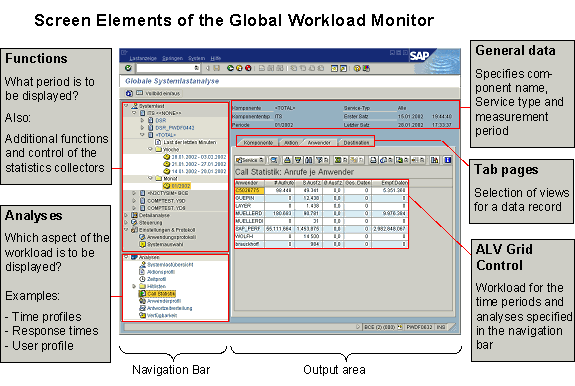
Task: Select week 14.01.2002 - 20.01.2002
Action: click(x=199, y=171)
